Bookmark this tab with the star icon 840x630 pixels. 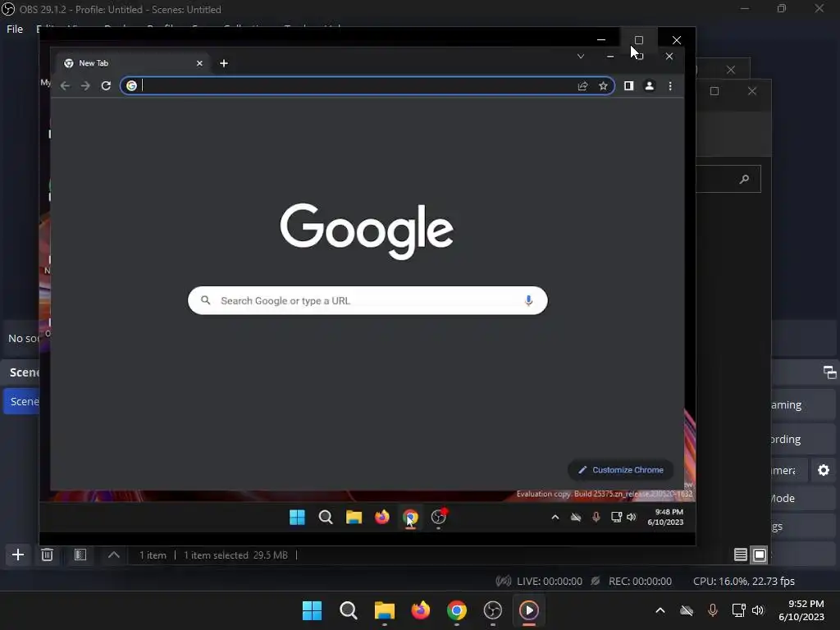pos(603,85)
